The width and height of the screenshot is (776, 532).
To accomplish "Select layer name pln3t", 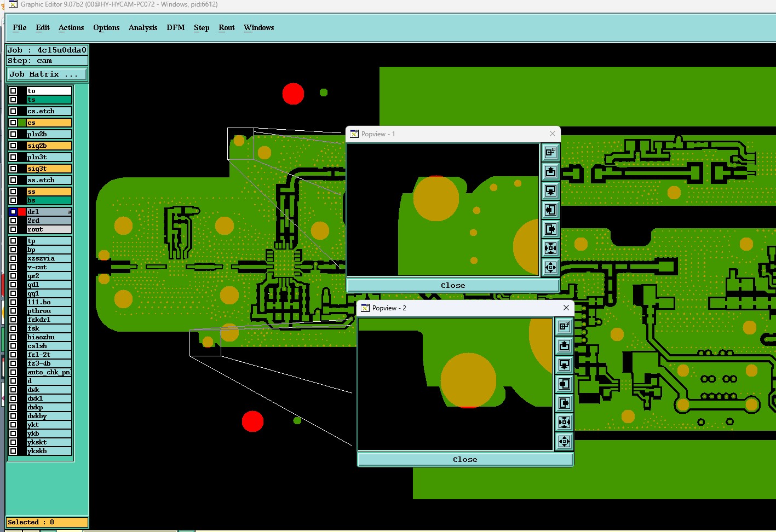I will pyautogui.click(x=49, y=157).
